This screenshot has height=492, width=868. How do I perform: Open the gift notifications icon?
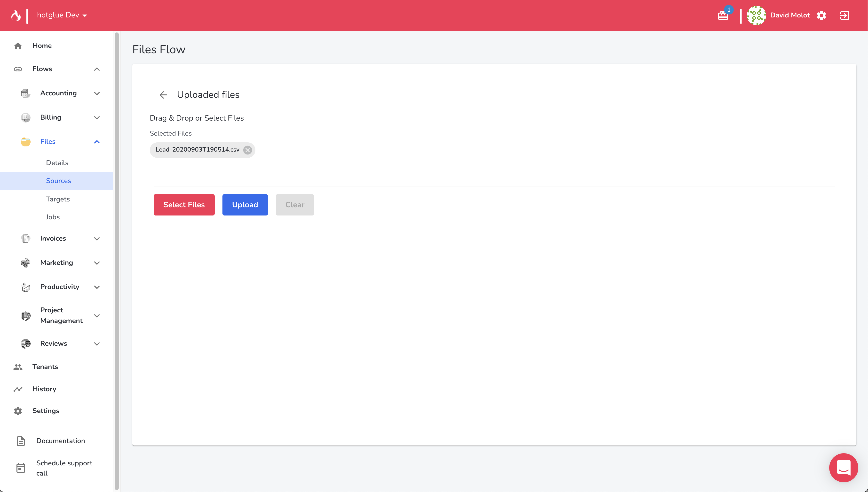[723, 15]
